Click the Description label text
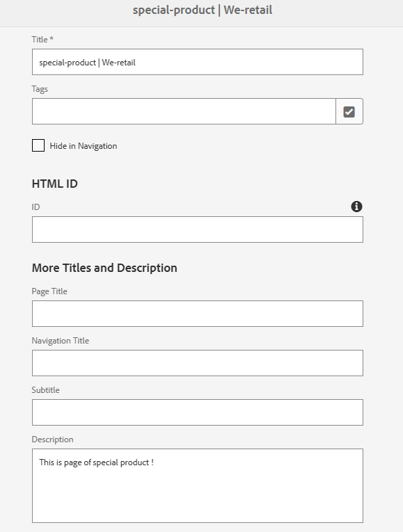 pyautogui.click(x=53, y=440)
